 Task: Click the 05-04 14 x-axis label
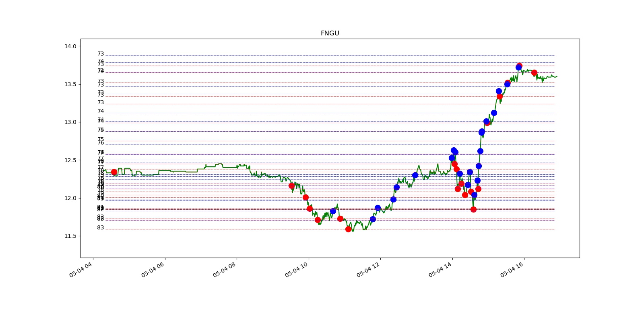point(441,269)
